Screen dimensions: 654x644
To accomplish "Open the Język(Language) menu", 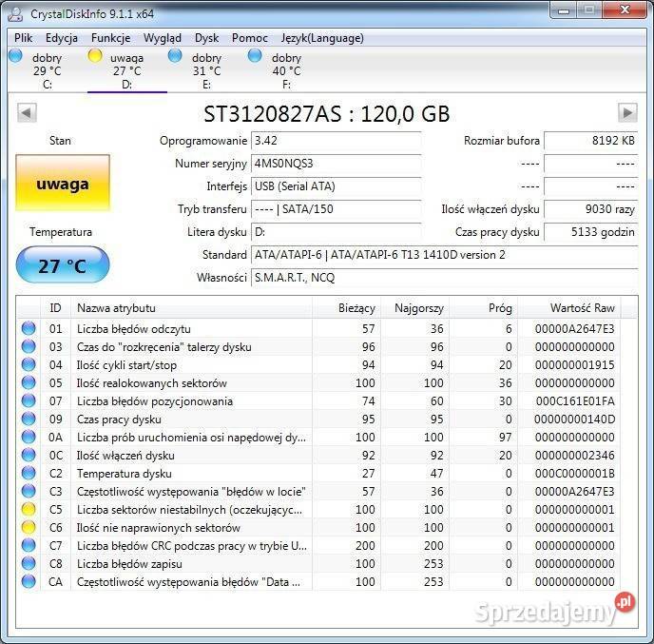I will pos(322,38).
